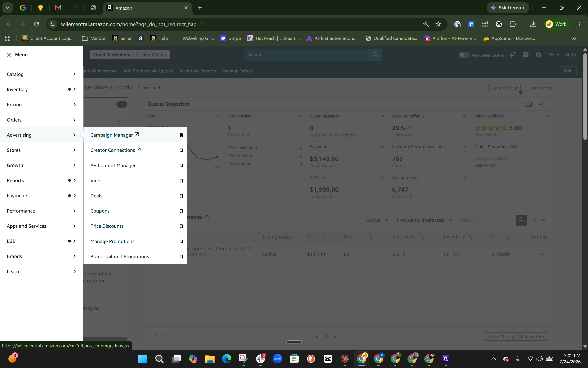Sort table by Page views
The height and width of the screenshot is (368, 588).
pos(422,237)
